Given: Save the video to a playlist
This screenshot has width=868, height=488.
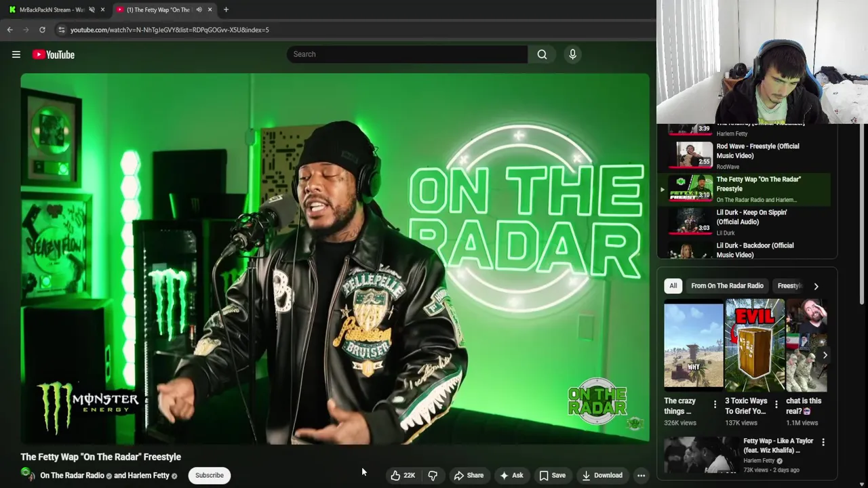Looking at the screenshot, I should (x=552, y=476).
